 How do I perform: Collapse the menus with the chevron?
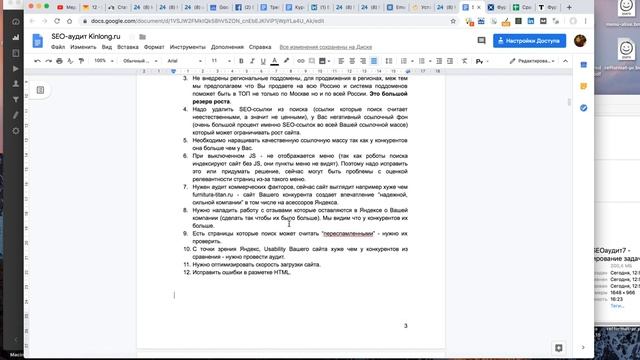[x=565, y=61]
